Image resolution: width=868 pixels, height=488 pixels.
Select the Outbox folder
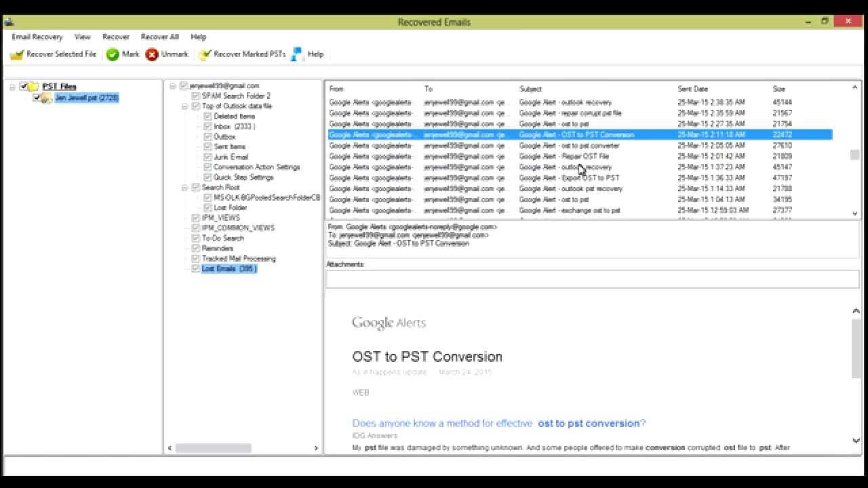pyautogui.click(x=224, y=137)
